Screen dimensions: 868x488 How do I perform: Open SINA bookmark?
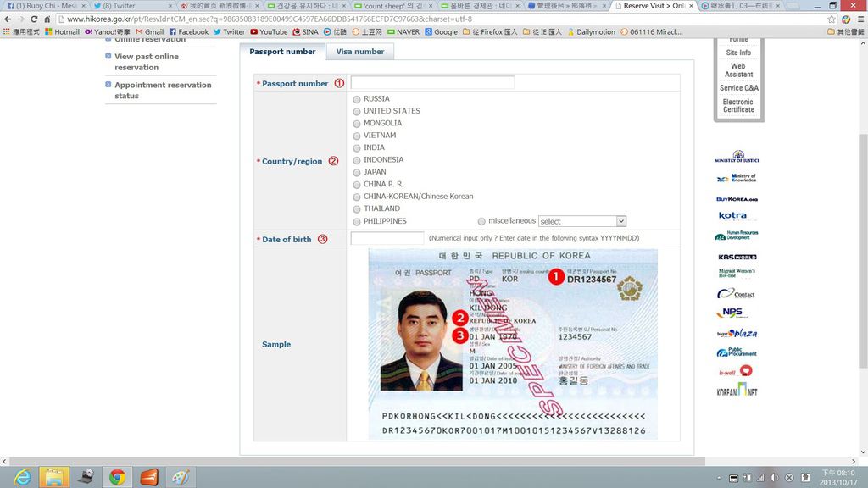[305, 31]
